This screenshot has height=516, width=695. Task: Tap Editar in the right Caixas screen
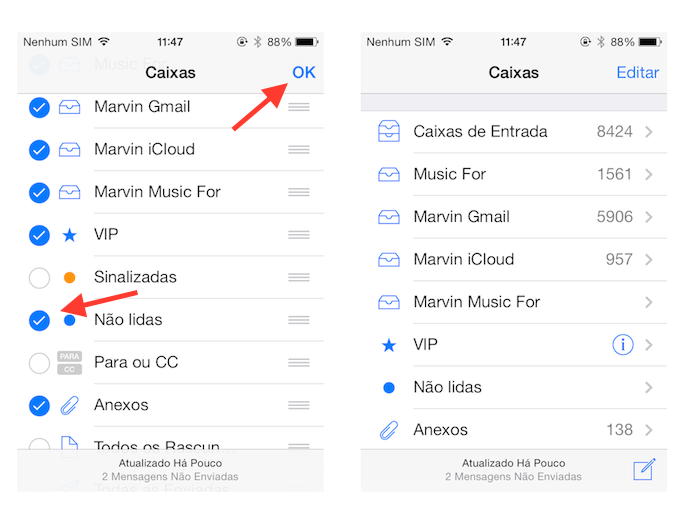click(x=637, y=72)
